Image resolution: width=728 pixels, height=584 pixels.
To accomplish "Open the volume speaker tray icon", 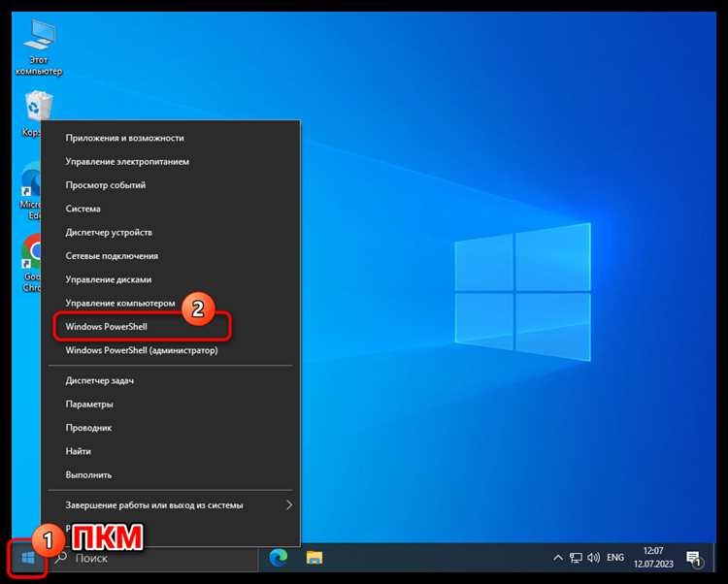I will (x=593, y=558).
